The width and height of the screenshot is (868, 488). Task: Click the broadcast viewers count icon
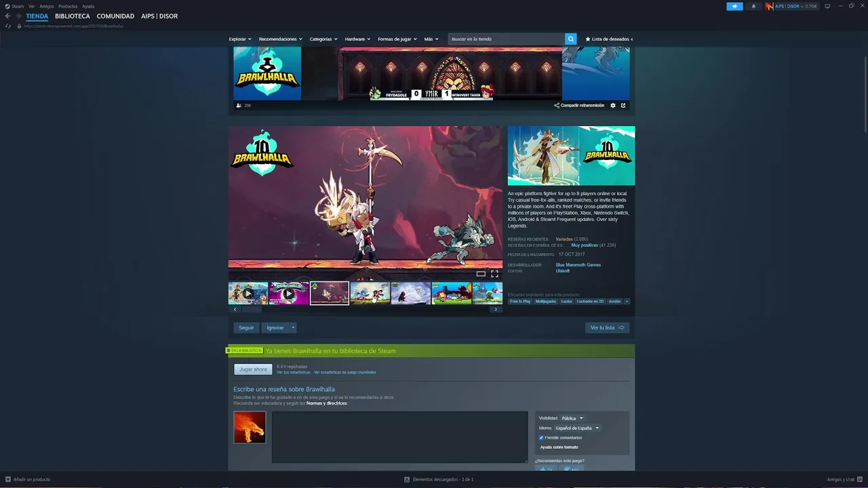click(x=239, y=105)
